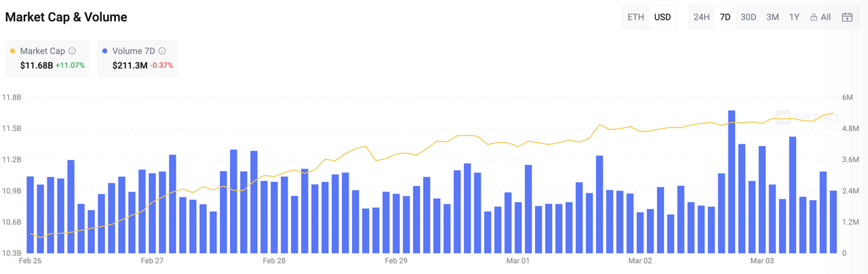Click the $211.3M volume value

[130, 65]
